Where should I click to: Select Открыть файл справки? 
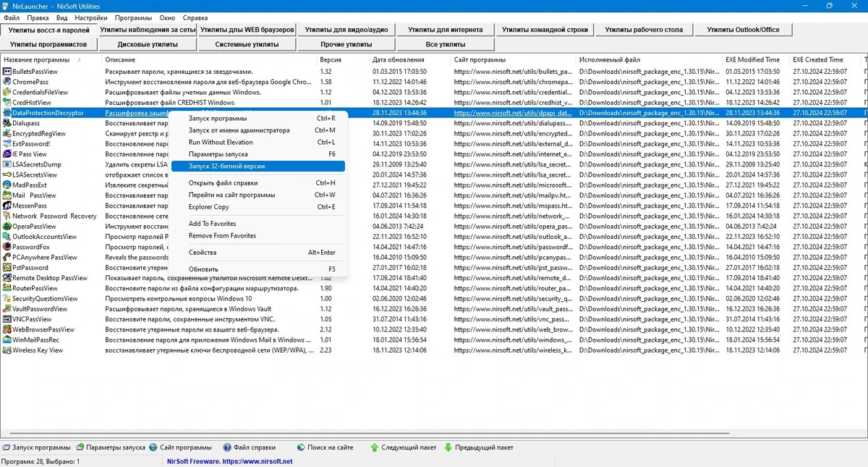click(x=258, y=183)
